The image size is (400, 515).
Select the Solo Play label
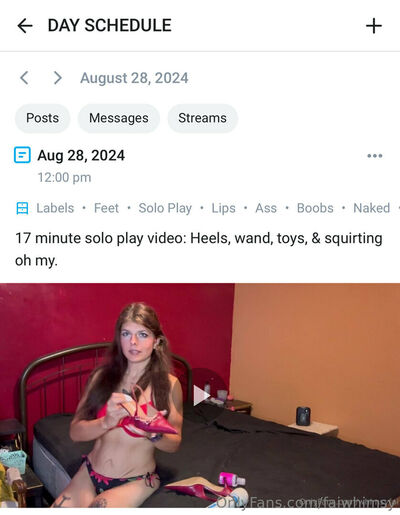coord(165,208)
